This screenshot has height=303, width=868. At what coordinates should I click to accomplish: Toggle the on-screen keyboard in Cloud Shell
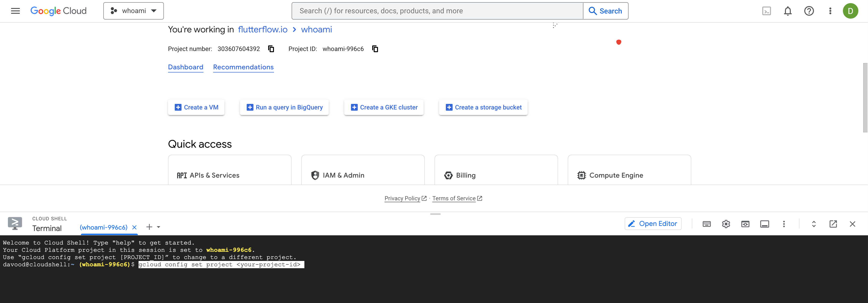[x=707, y=224]
